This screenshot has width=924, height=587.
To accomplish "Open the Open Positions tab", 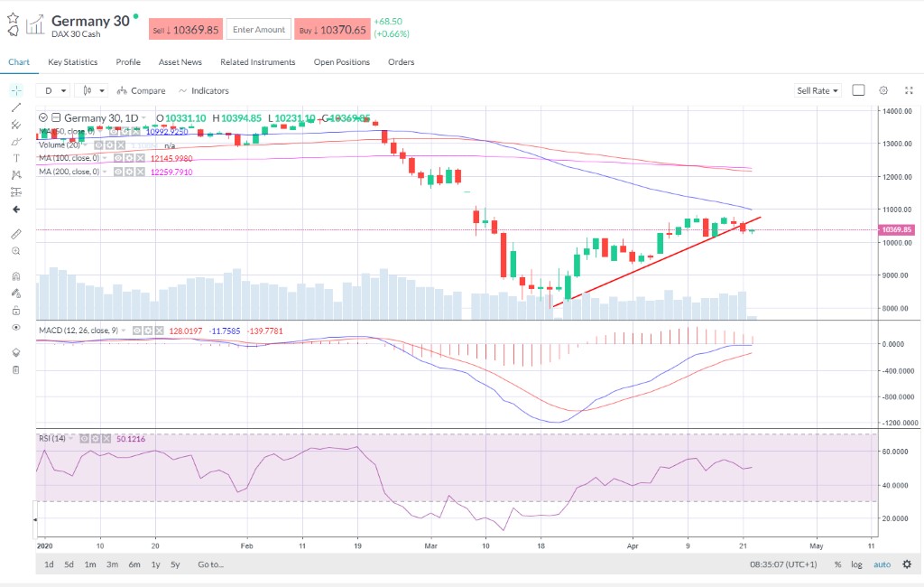I will pyautogui.click(x=341, y=62).
